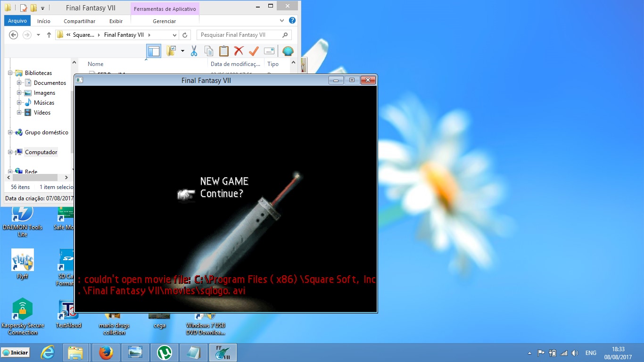This screenshot has height=362, width=644.
Task: Open the address bar history dropdown
Action: click(174, 35)
